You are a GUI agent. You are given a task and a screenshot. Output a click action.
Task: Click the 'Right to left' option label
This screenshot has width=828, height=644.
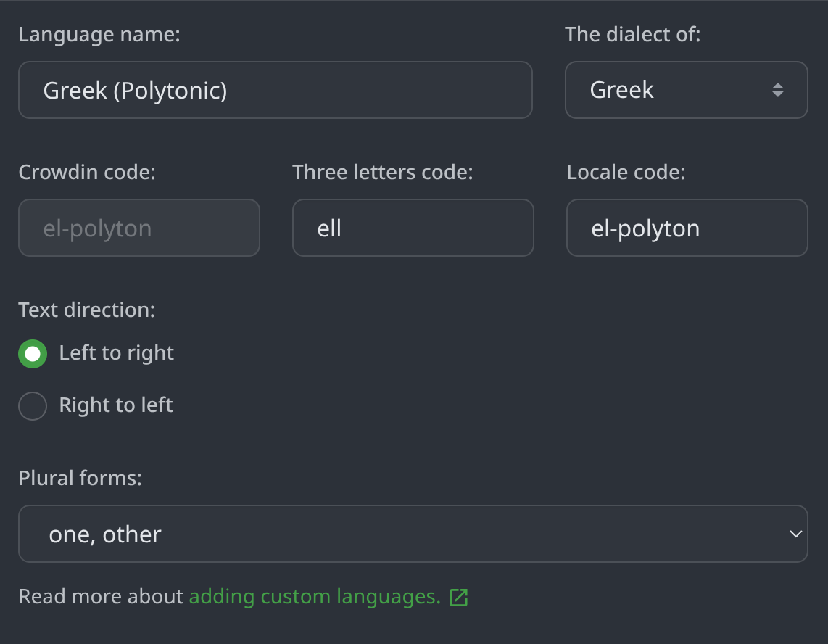pyautogui.click(x=116, y=405)
